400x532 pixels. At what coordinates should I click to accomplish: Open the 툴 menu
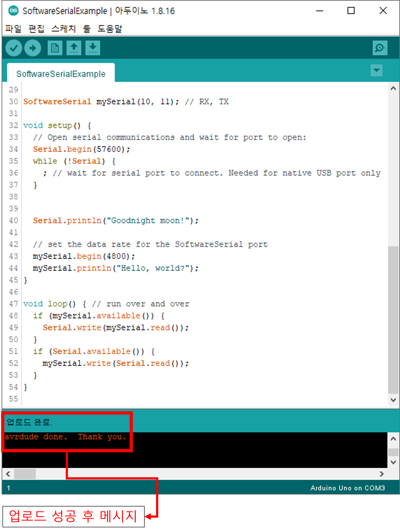pyautogui.click(x=87, y=29)
